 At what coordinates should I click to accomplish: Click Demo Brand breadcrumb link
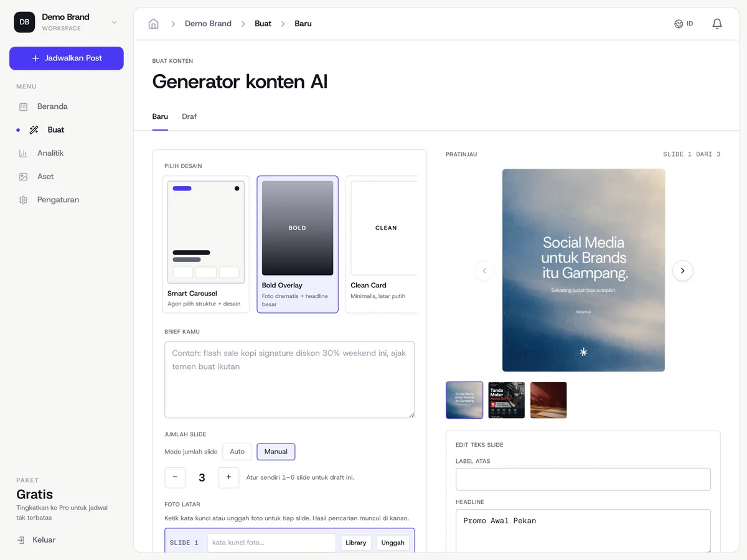(x=208, y=24)
